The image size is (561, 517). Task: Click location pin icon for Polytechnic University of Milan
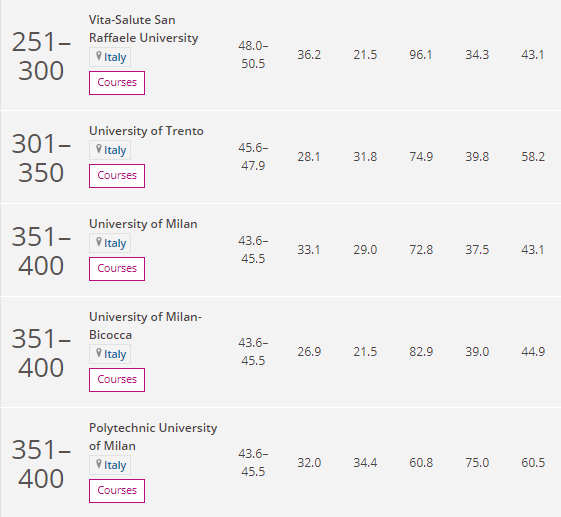[x=99, y=464]
